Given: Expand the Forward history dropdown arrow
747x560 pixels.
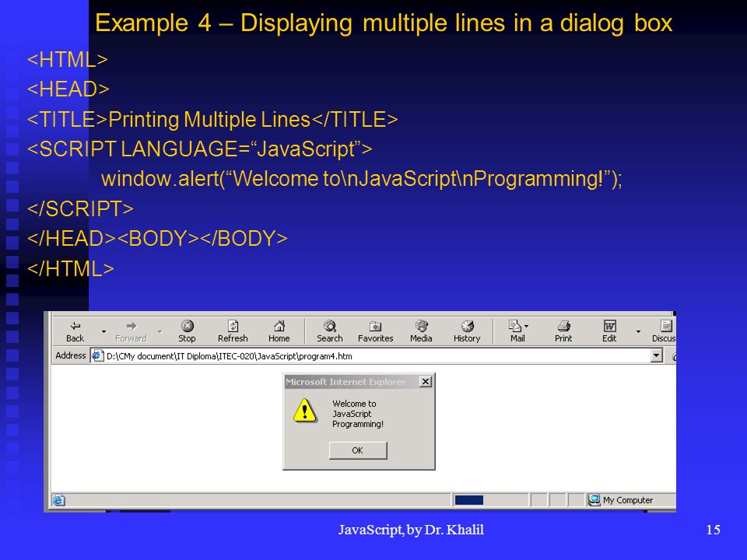Looking at the screenshot, I should (160, 331).
